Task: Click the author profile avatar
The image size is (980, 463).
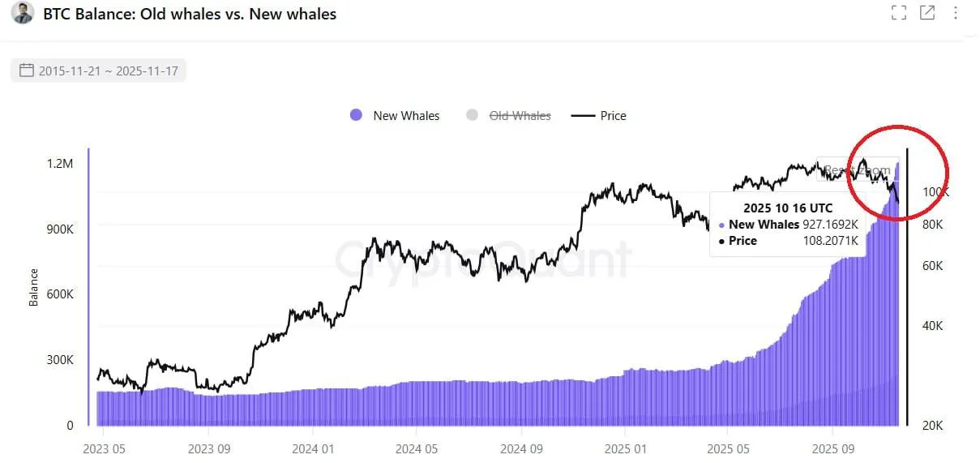Action: pyautogui.click(x=24, y=14)
